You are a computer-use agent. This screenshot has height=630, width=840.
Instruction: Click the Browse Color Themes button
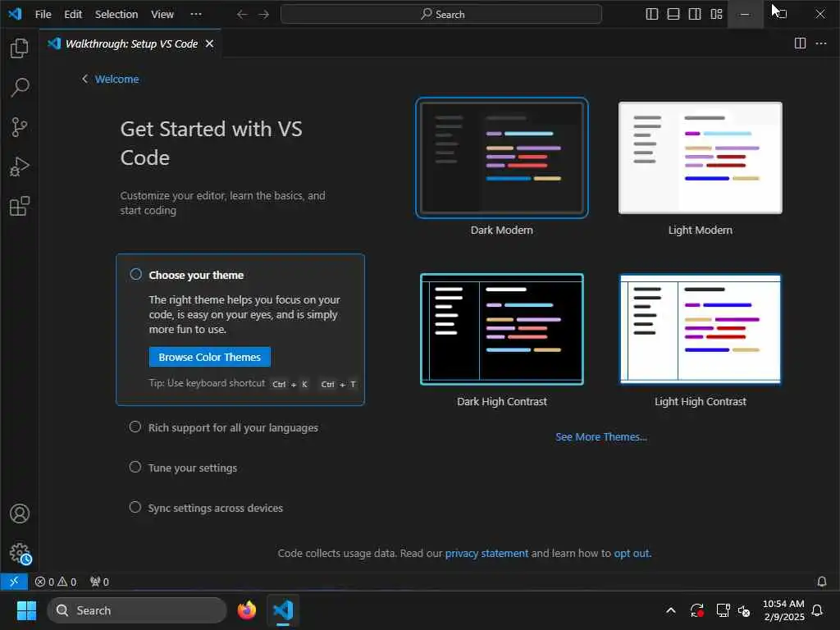pyautogui.click(x=209, y=357)
